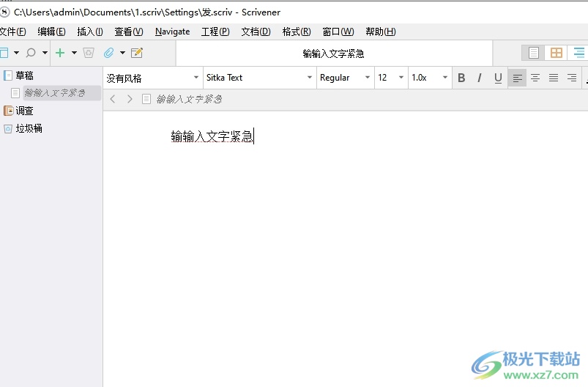Viewport: 588px width, 387px height.
Task: Open the 格式 menu
Action: pos(296,32)
